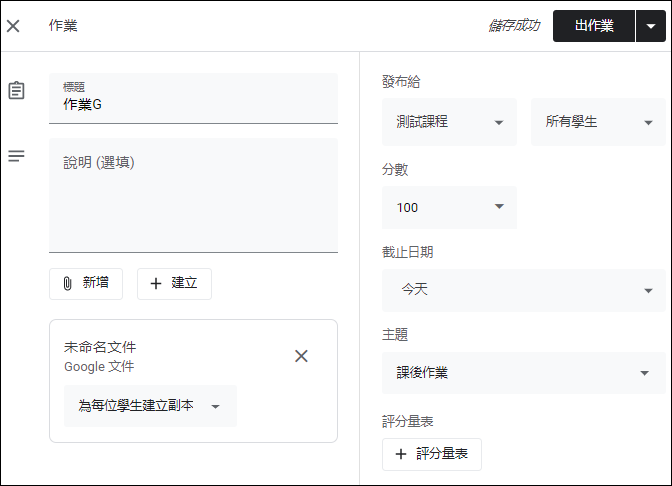Screen dimensions: 672x486
Task: Open the 課後作業 topic dropdown
Action: click(x=524, y=373)
